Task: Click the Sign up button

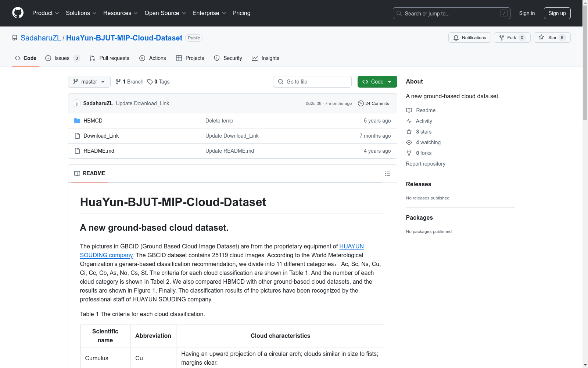Action: pyautogui.click(x=557, y=13)
